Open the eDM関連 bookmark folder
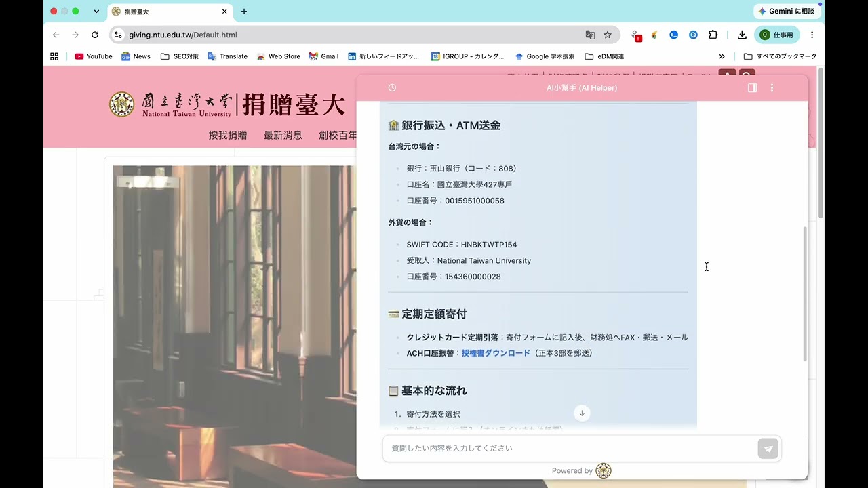Viewport: 868px width, 488px height. point(604,56)
